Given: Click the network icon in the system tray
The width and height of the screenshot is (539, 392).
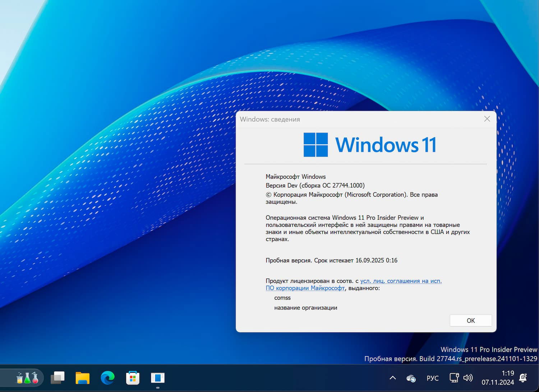Looking at the screenshot, I should (454, 378).
